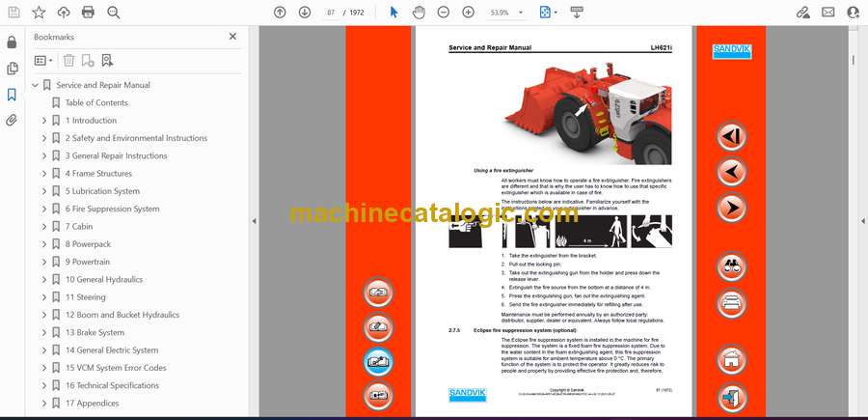Toggle the Bookmarks panel icon
This screenshot has width=868, height=420.
[x=12, y=95]
